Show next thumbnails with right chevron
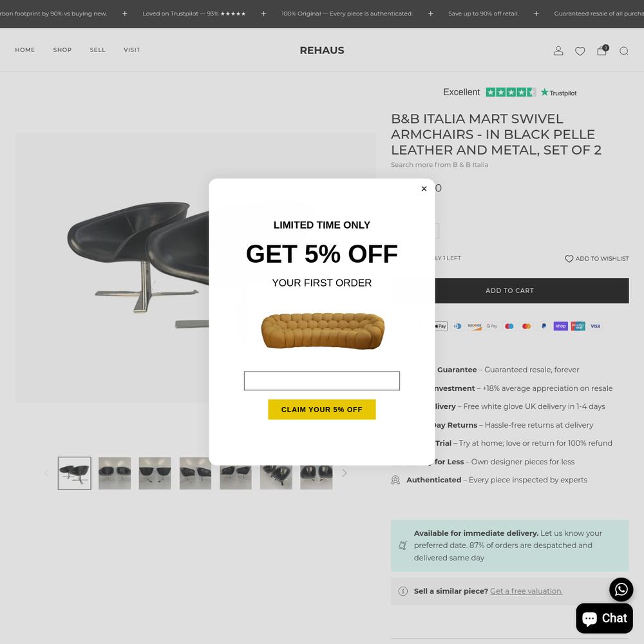The width and height of the screenshot is (644, 644). 344,473
